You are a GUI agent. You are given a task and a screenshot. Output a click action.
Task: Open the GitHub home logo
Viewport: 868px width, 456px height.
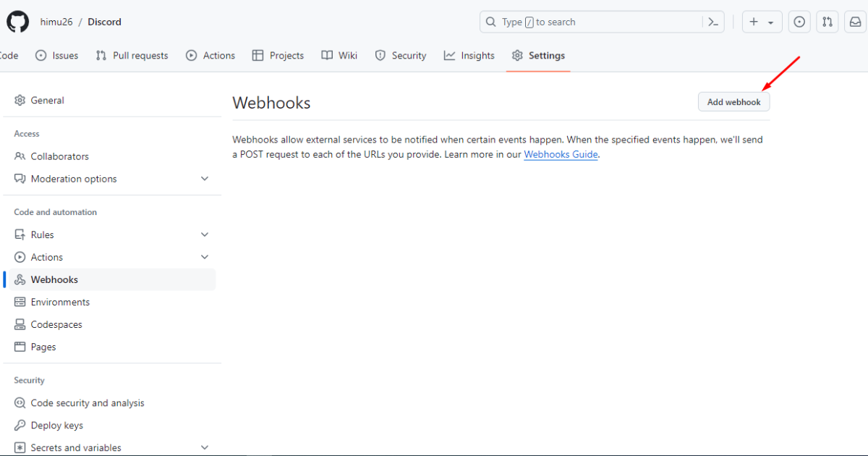[x=17, y=22]
